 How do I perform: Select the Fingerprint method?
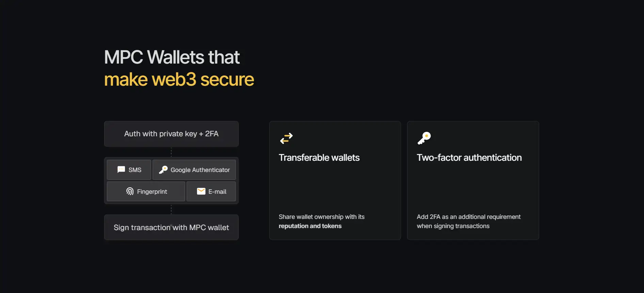click(x=146, y=191)
